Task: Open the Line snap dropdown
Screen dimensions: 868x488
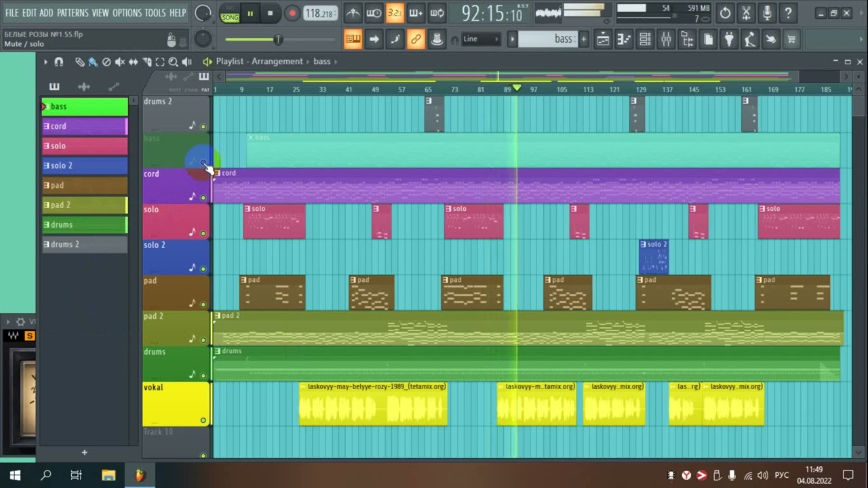Action: click(481, 39)
